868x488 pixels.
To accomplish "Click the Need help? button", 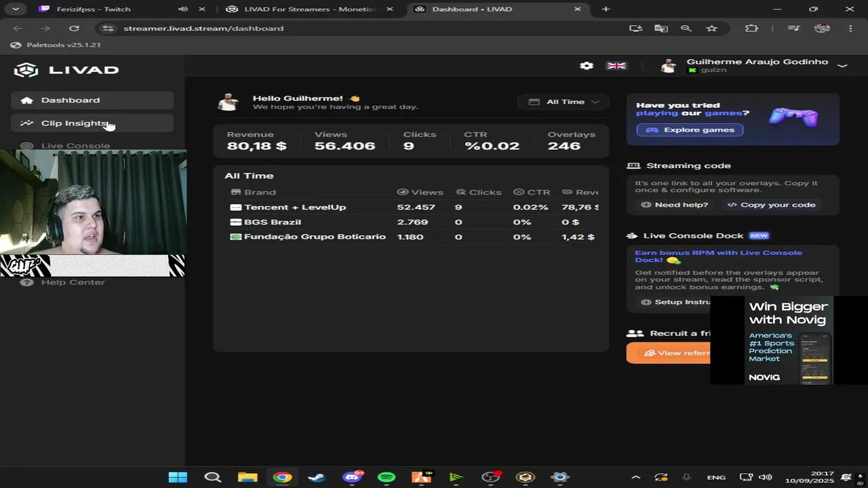I will click(x=675, y=205).
